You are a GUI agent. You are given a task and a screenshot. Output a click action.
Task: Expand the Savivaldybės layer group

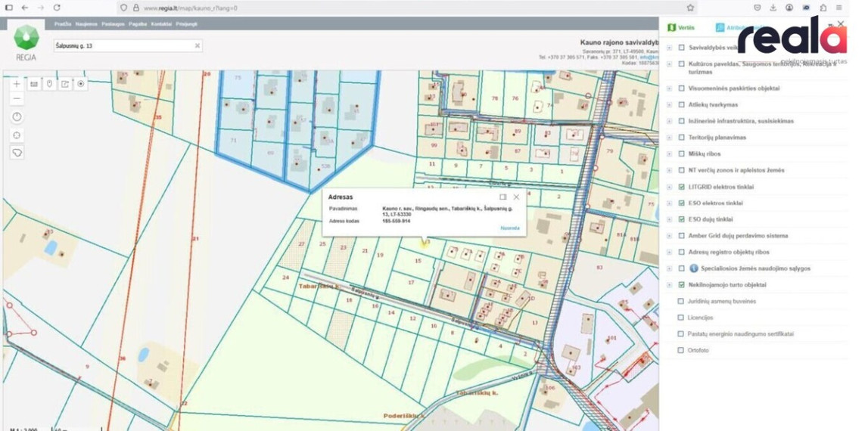tap(669, 48)
